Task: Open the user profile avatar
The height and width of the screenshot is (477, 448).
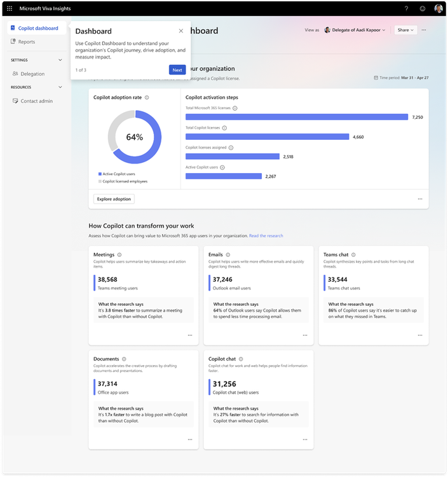Action: point(438,8)
